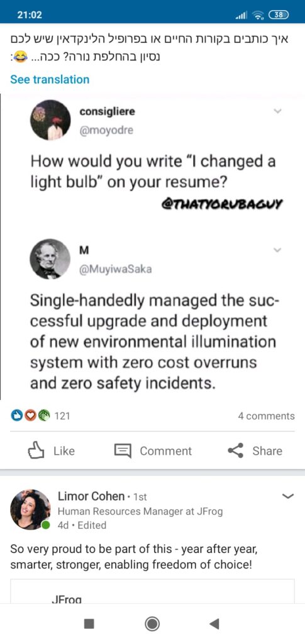Tap the Android home circle button
The height and width of the screenshot is (644, 305).
[152, 624]
